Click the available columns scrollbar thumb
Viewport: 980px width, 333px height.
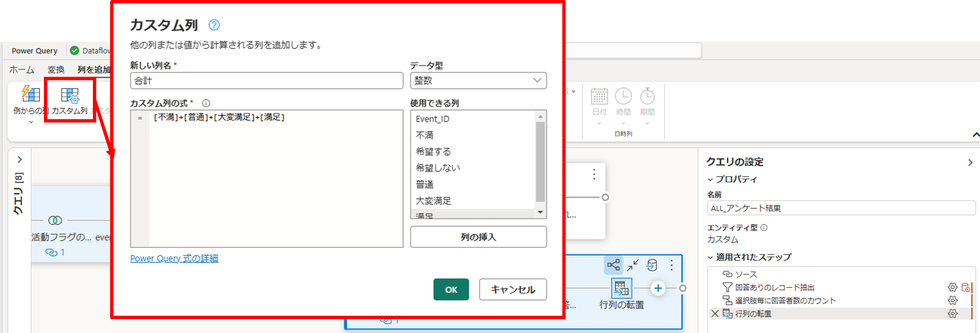(540, 161)
